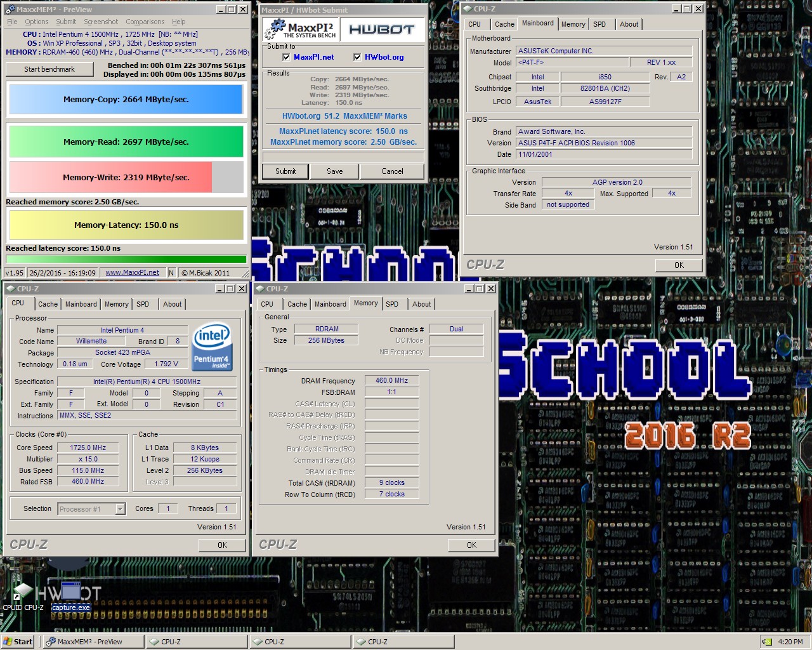The image size is (812, 650).
Task: Click the memory Size value 256 MBytes
Action: click(x=327, y=341)
